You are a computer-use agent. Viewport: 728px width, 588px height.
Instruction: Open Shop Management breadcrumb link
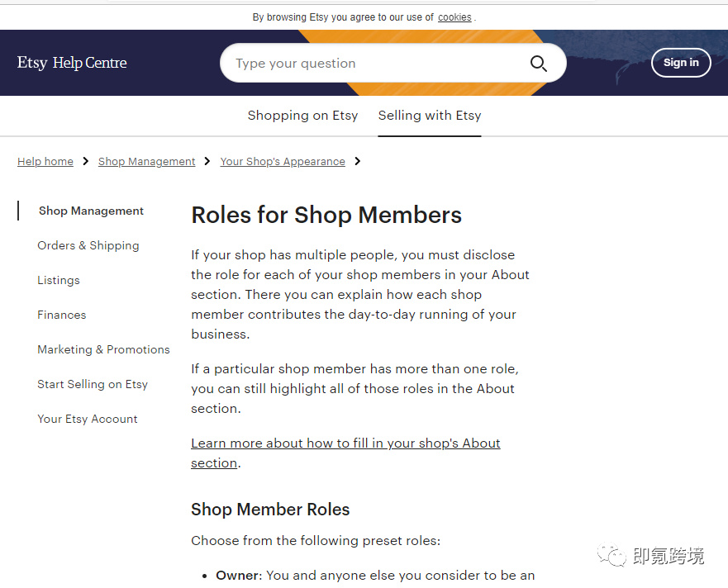point(146,162)
